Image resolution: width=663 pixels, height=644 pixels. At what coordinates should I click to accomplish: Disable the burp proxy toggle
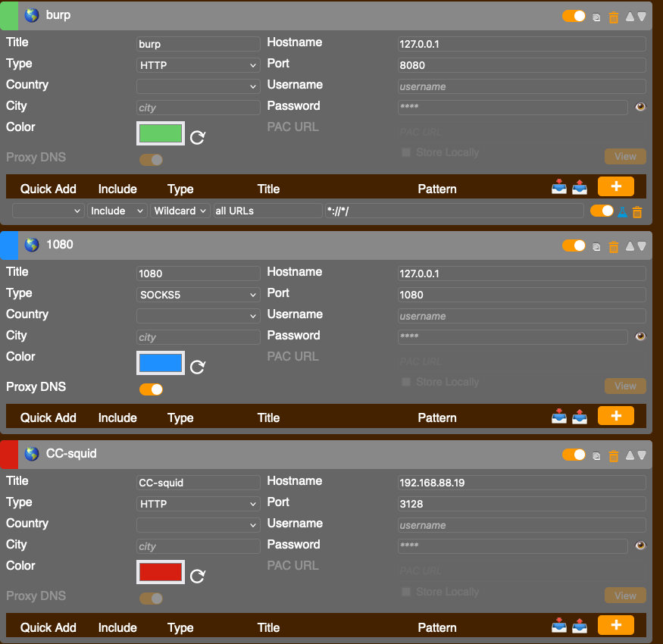coord(574,16)
